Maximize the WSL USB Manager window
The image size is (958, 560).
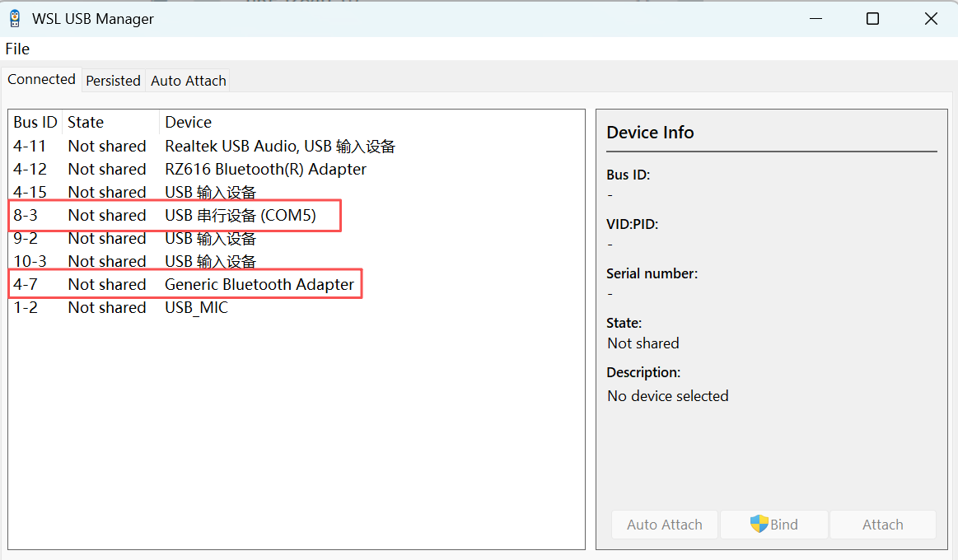pyautogui.click(x=872, y=18)
